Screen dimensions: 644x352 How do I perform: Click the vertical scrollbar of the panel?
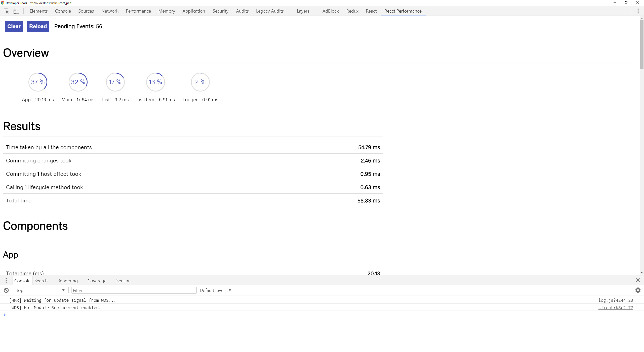coord(642,45)
